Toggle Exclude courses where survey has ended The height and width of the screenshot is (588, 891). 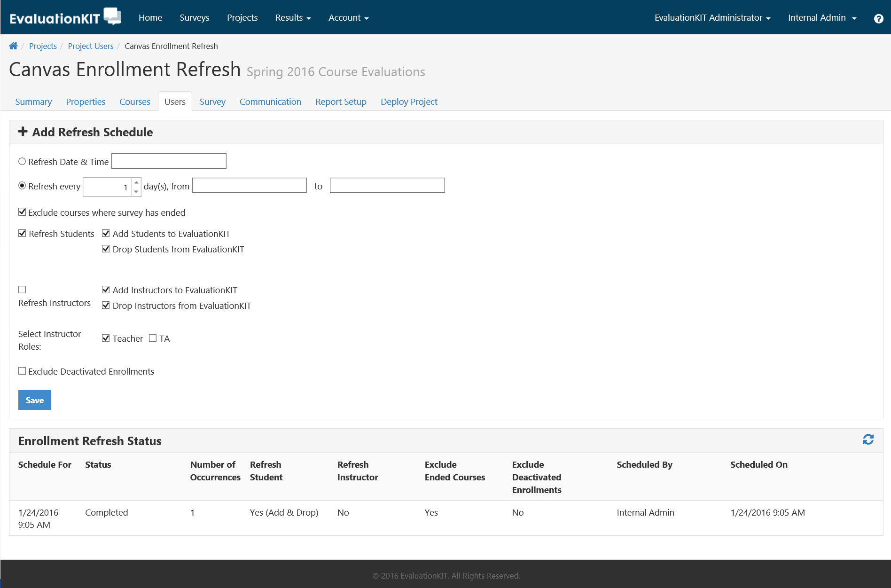(x=22, y=212)
